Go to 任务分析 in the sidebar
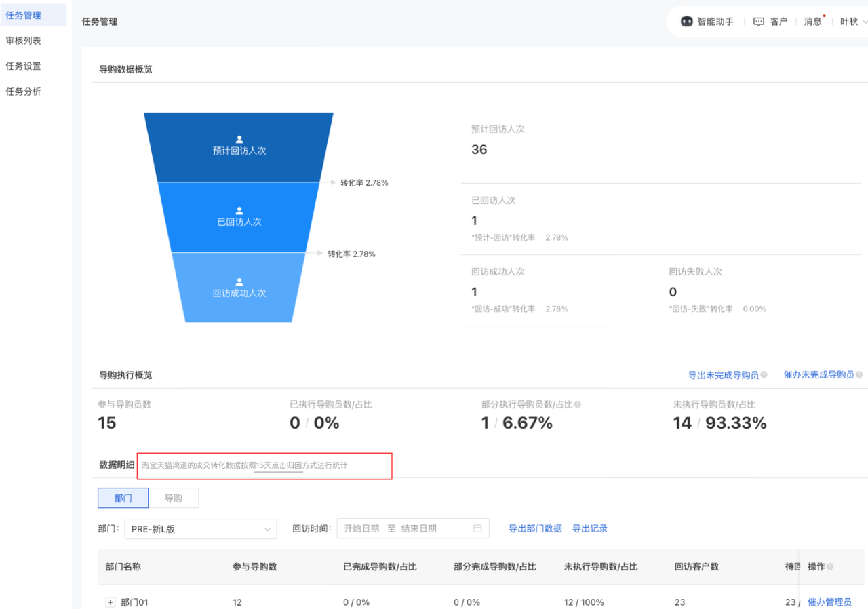 [x=24, y=92]
